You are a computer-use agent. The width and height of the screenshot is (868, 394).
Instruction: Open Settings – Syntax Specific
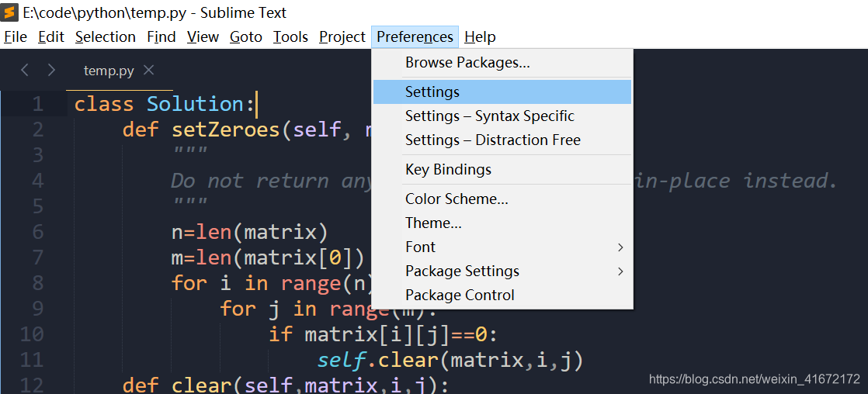coord(502,116)
